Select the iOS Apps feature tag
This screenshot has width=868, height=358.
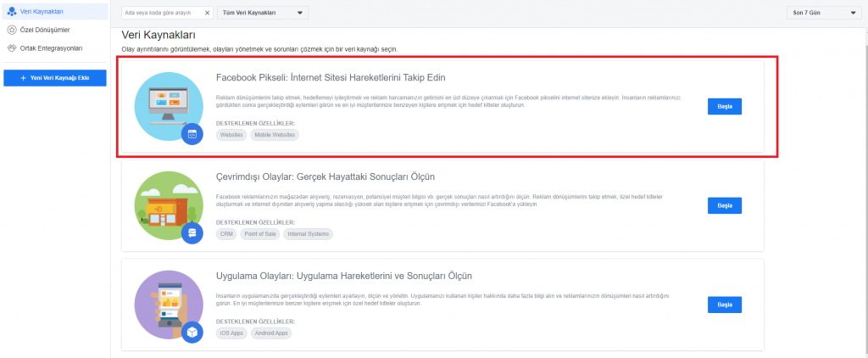(x=231, y=333)
